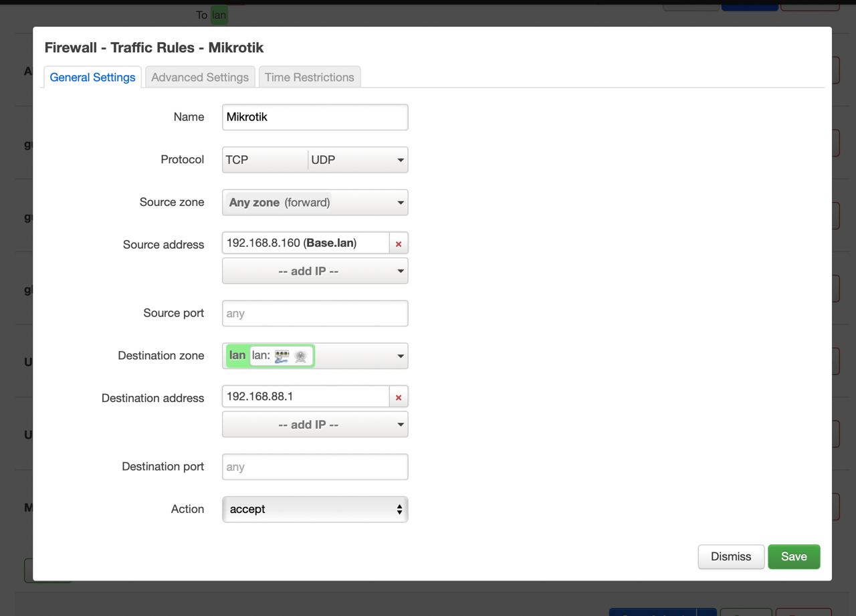This screenshot has width=856, height=616.
Task: Click the 'Source port' field label
Action: (173, 313)
